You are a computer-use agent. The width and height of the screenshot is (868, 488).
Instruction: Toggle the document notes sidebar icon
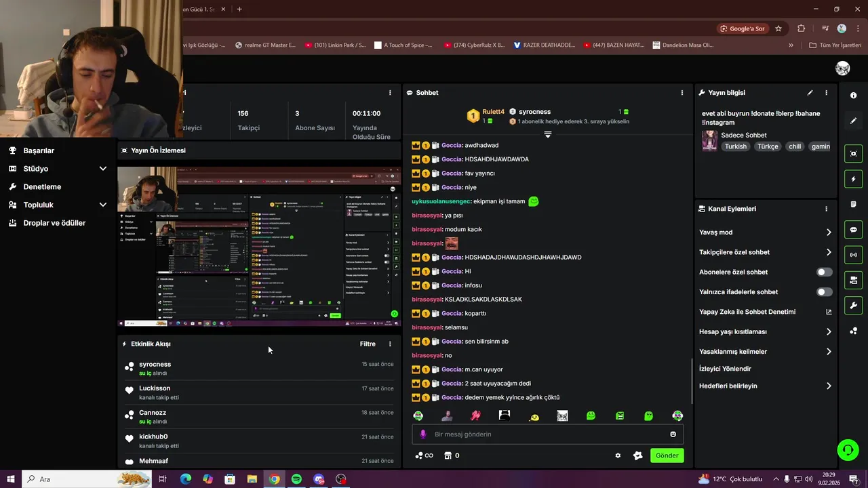(x=853, y=204)
